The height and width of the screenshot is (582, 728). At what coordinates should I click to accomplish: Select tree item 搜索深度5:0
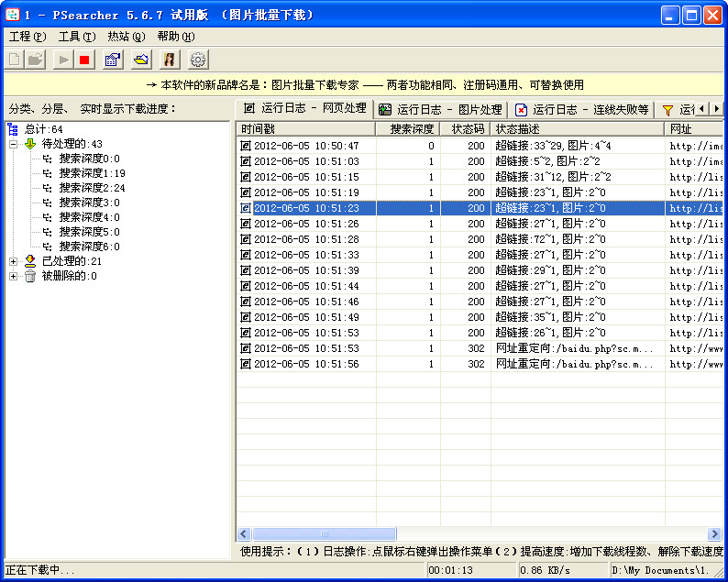tap(89, 232)
